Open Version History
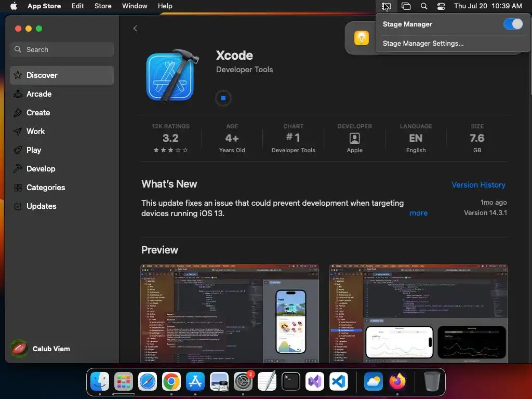The image size is (532, 399). click(478, 185)
